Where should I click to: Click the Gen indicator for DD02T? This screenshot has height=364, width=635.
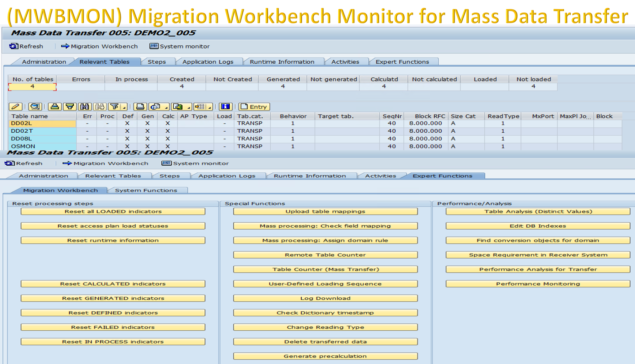pyautogui.click(x=147, y=131)
